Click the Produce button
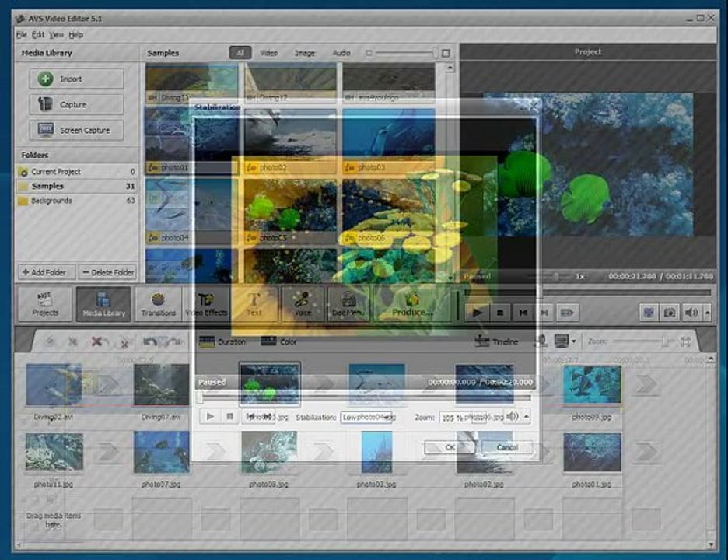The image size is (728, 560). point(412,303)
